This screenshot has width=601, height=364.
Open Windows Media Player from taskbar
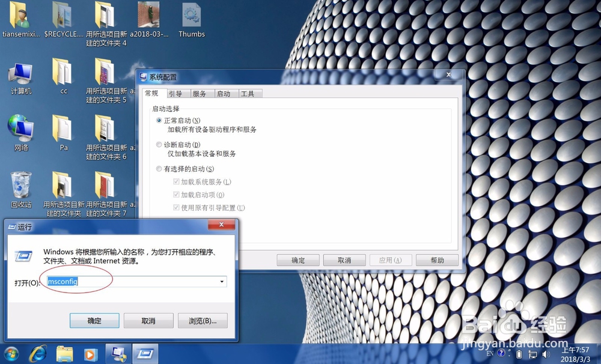tap(91, 354)
